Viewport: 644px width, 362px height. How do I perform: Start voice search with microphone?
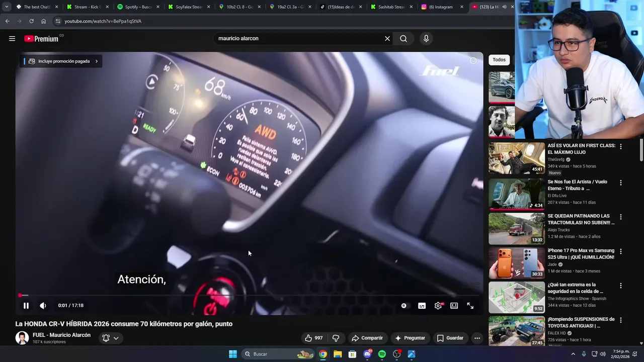click(426, 38)
